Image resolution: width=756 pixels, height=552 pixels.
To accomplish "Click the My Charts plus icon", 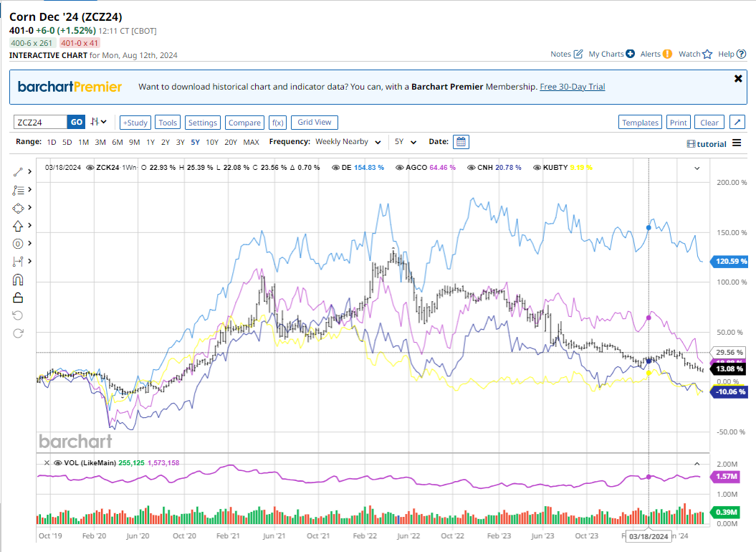I will 630,54.
